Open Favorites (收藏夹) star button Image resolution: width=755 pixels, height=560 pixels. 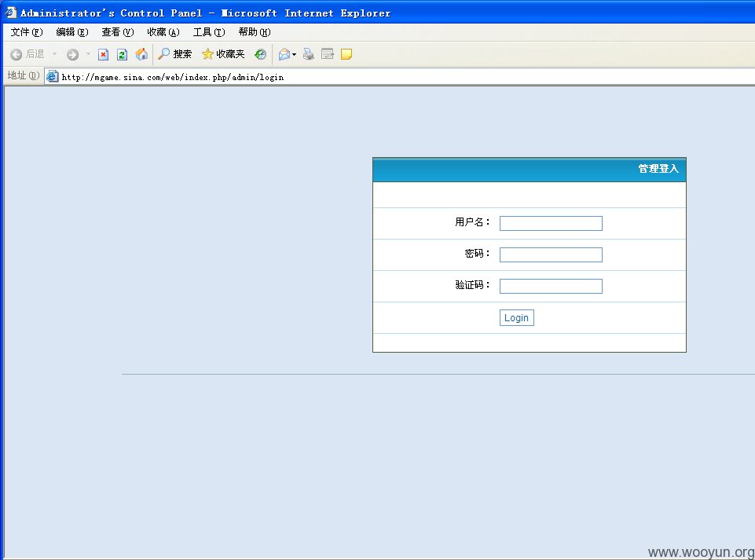[223, 54]
